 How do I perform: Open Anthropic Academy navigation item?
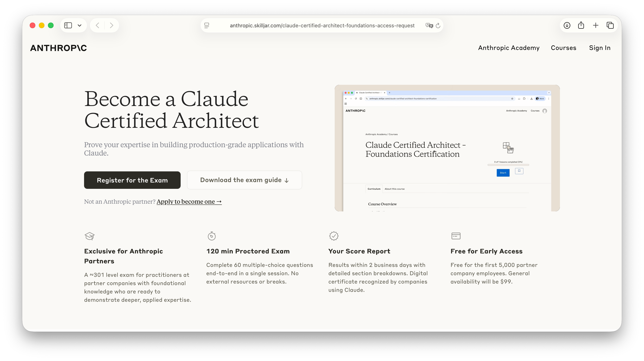pos(509,48)
